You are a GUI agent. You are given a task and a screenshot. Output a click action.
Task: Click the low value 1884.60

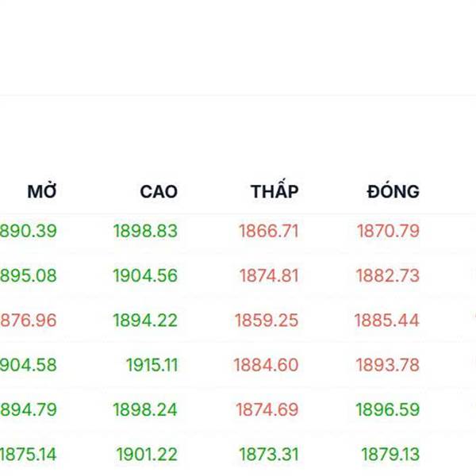click(266, 365)
